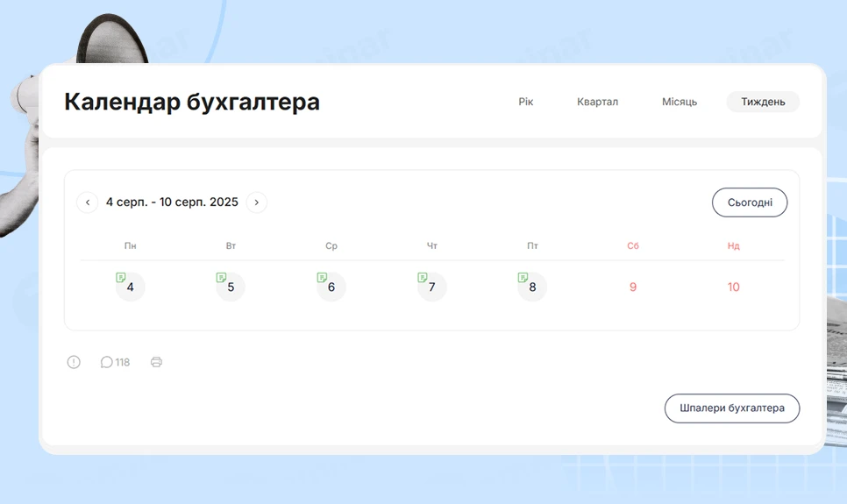Open the green note icon on day 4

click(x=120, y=278)
